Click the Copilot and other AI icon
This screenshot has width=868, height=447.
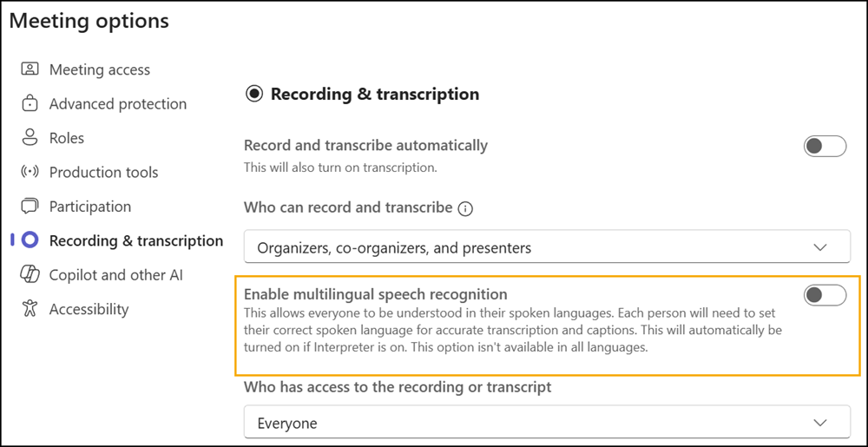point(30,275)
